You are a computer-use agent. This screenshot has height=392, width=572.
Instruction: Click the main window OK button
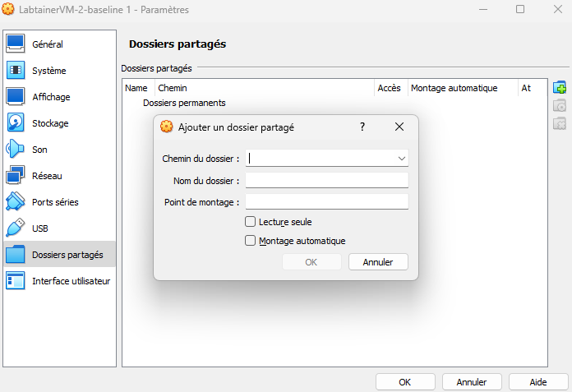[x=404, y=382]
